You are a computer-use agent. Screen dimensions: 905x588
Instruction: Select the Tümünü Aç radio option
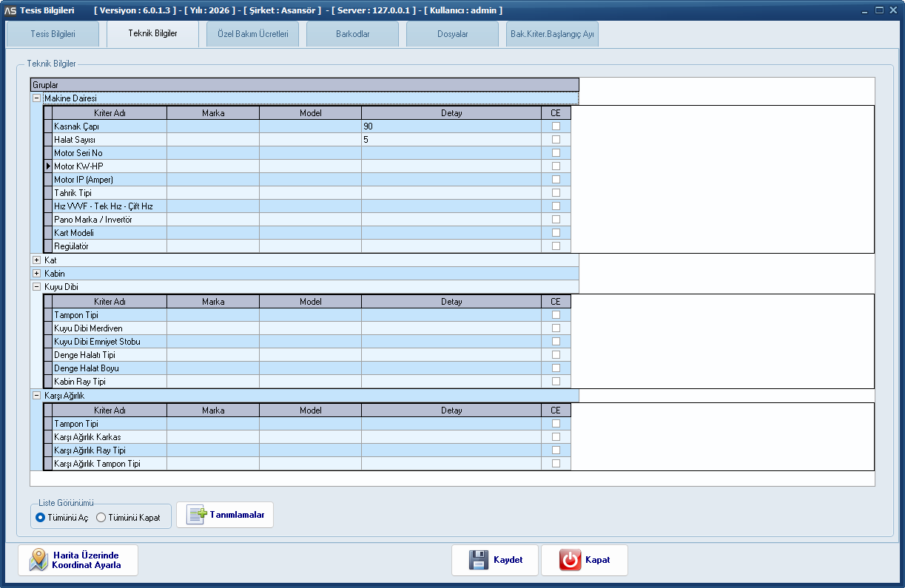click(x=41, y=518)
